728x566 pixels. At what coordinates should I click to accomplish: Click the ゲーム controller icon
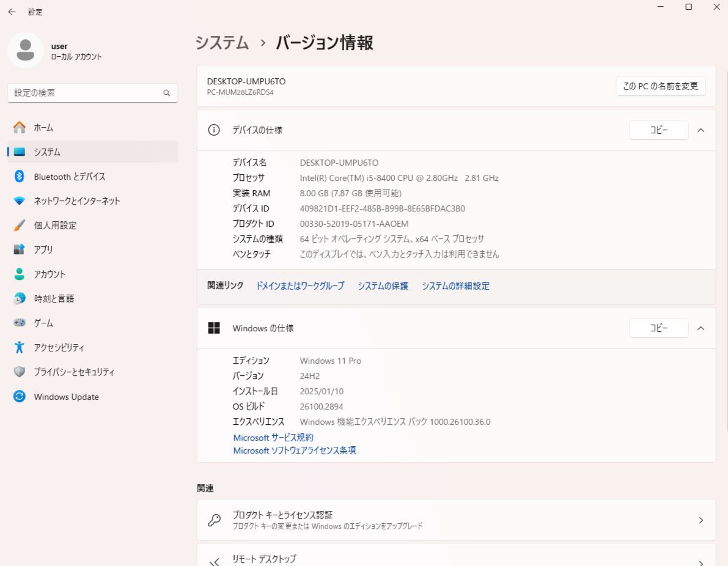[20, 323]
